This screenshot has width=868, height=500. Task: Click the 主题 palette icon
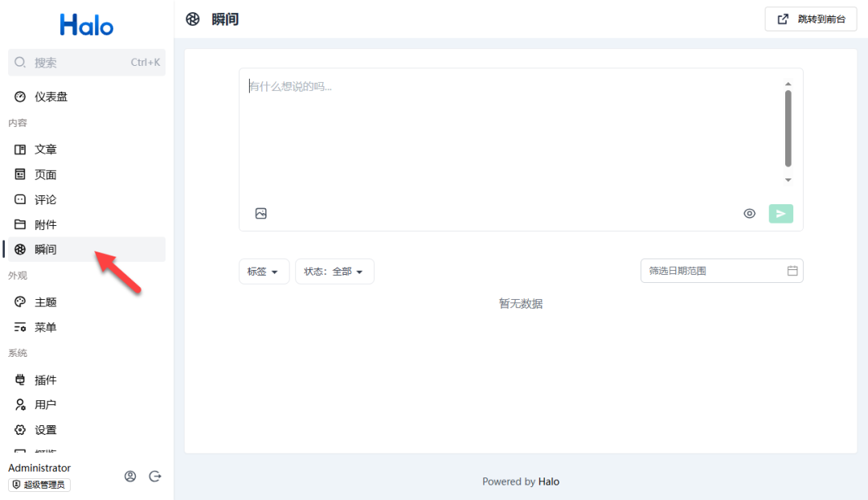20,301
